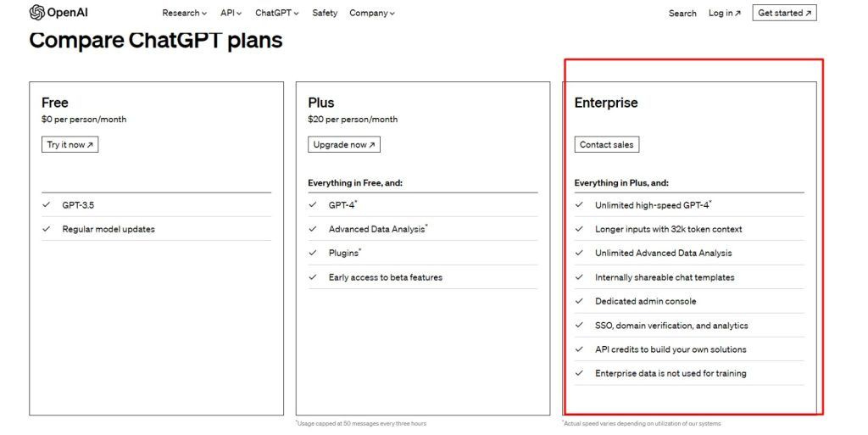Click the Plugins feature row
The height and width of the screenshot is (435, 868).
tap(422, 253)
